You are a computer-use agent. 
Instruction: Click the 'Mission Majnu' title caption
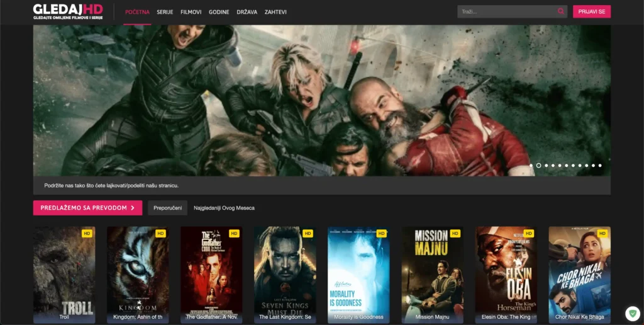433,317
